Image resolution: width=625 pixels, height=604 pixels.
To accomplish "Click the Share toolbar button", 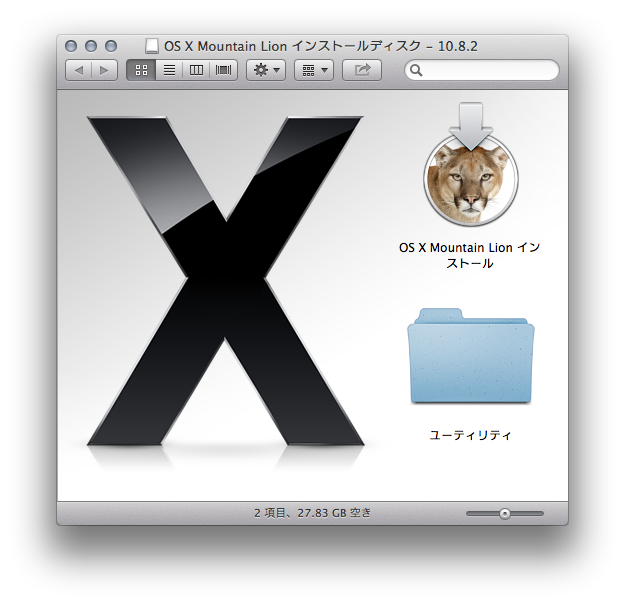I will 362,71.
